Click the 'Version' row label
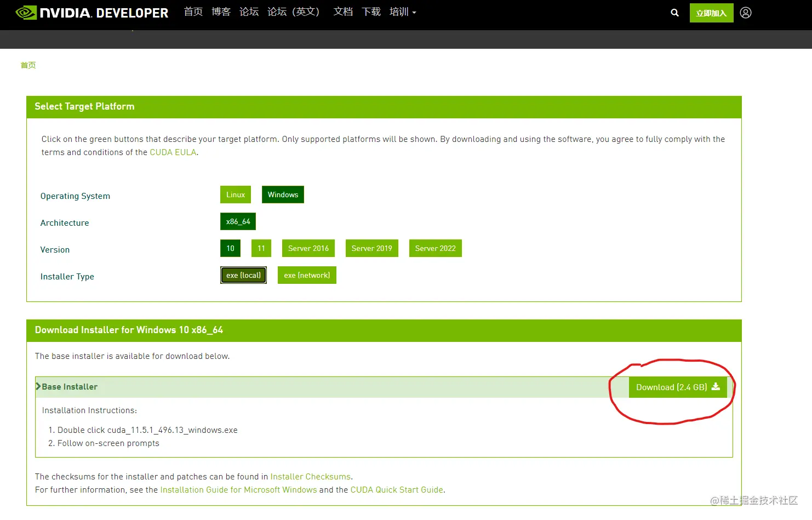The height and width of the screenshot is (520, 812). [55, 250]
